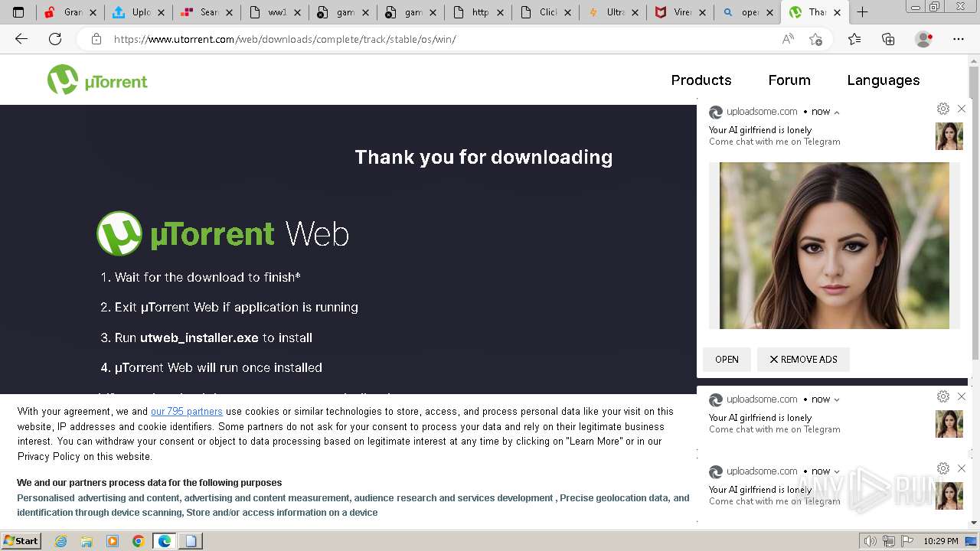
Task: Add this page to favorites star icon
Action: pos(815,39)
